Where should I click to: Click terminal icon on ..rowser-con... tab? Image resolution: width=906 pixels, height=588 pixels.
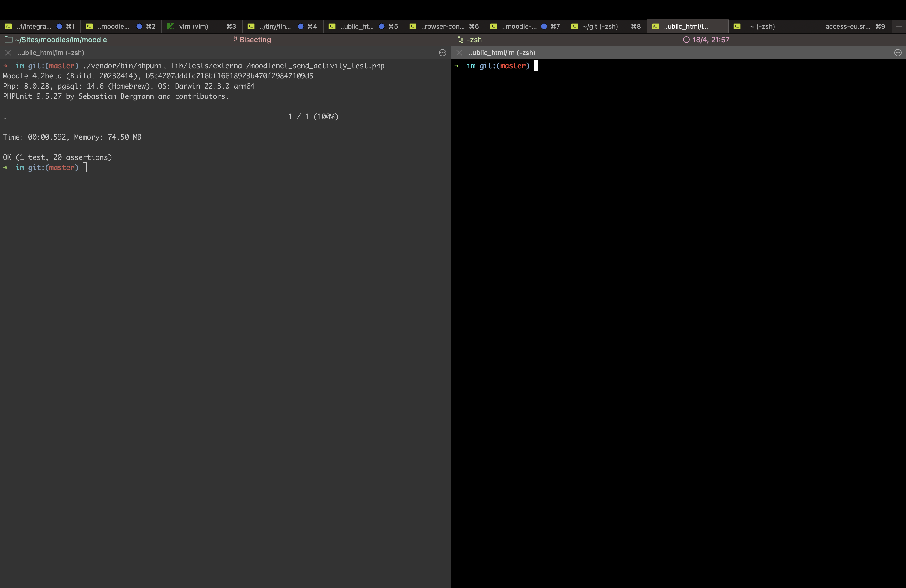(x=413, y=26)
